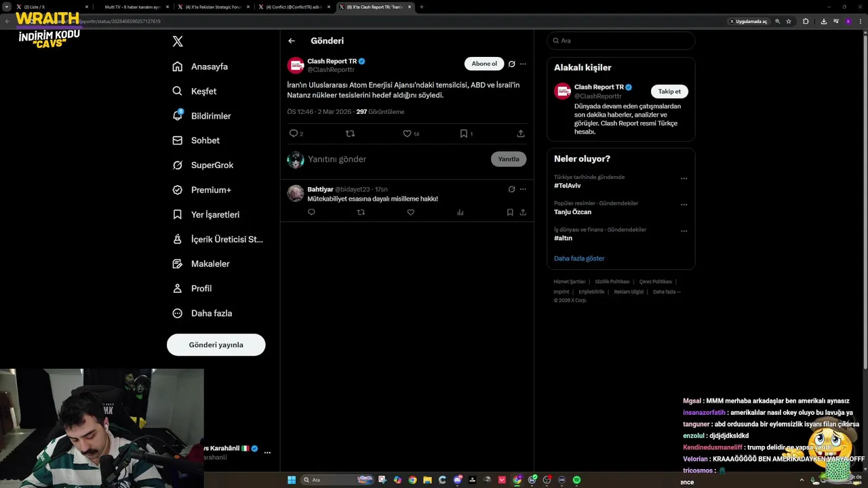
Task: Open the 297 Görüntüleme view count
Action: pyautogui.click(x=380, y=112)
